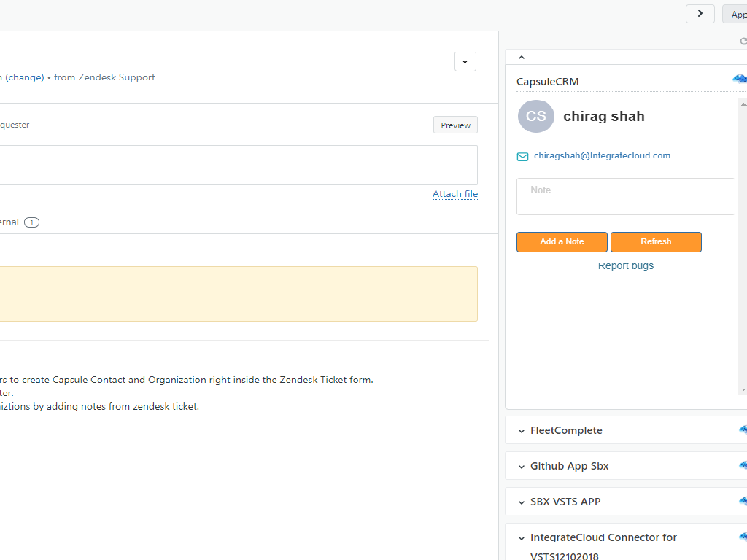Click the envelope email icon

coord(522,156)
